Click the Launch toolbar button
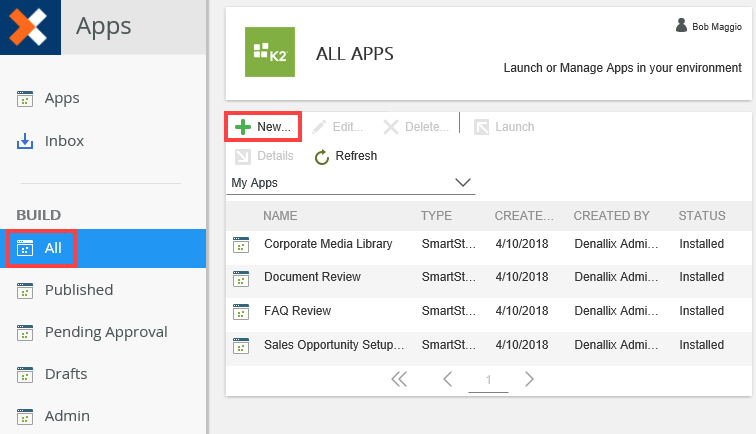Viewport: 756px width, 434px height. click(504, 127)
